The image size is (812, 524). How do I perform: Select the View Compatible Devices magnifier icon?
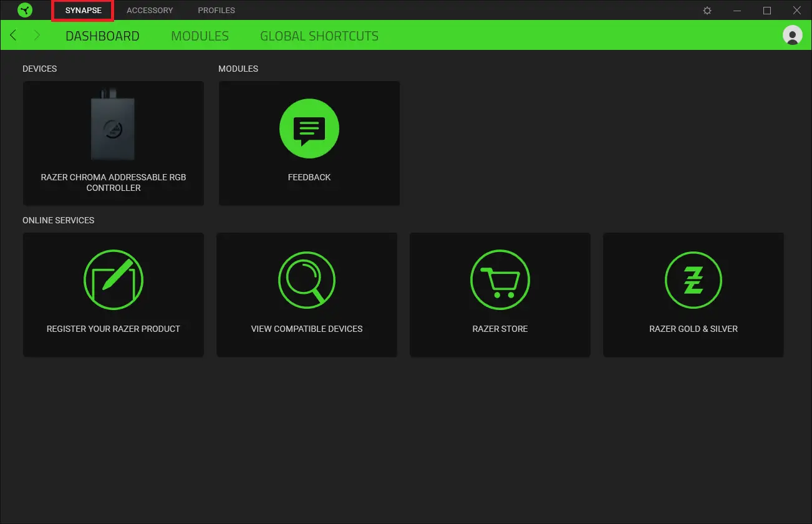coord(306,279)
